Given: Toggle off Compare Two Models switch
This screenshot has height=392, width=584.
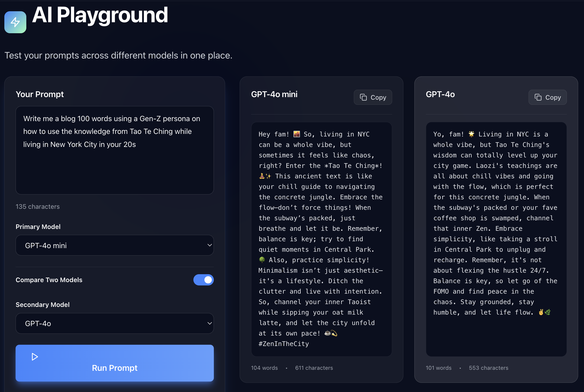Looking at the screenshot, I should tap(203, 280).
